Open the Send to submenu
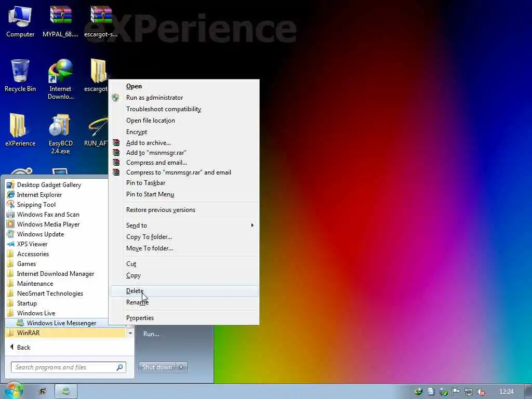The width and height of the screenshot is (532, 399). [184, 225]
